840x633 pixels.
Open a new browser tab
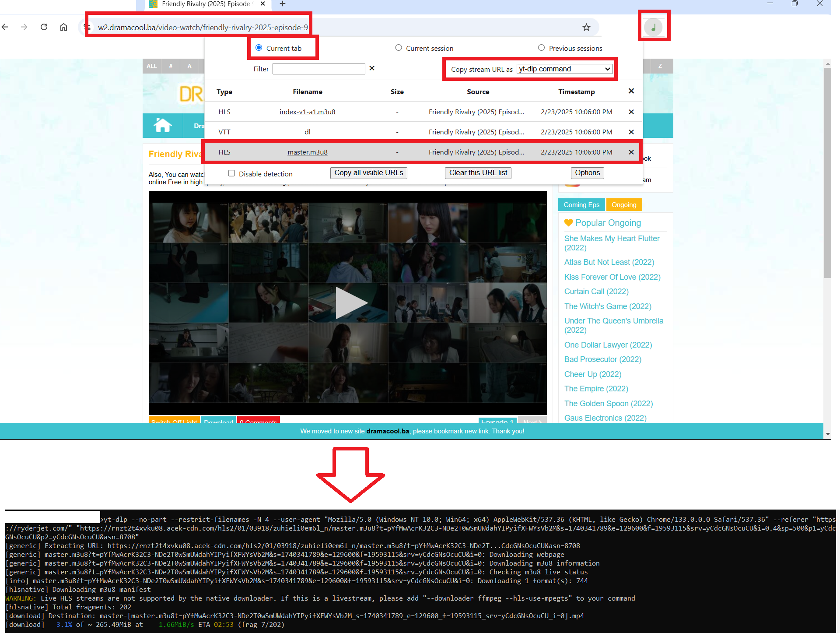click(283, 4)
